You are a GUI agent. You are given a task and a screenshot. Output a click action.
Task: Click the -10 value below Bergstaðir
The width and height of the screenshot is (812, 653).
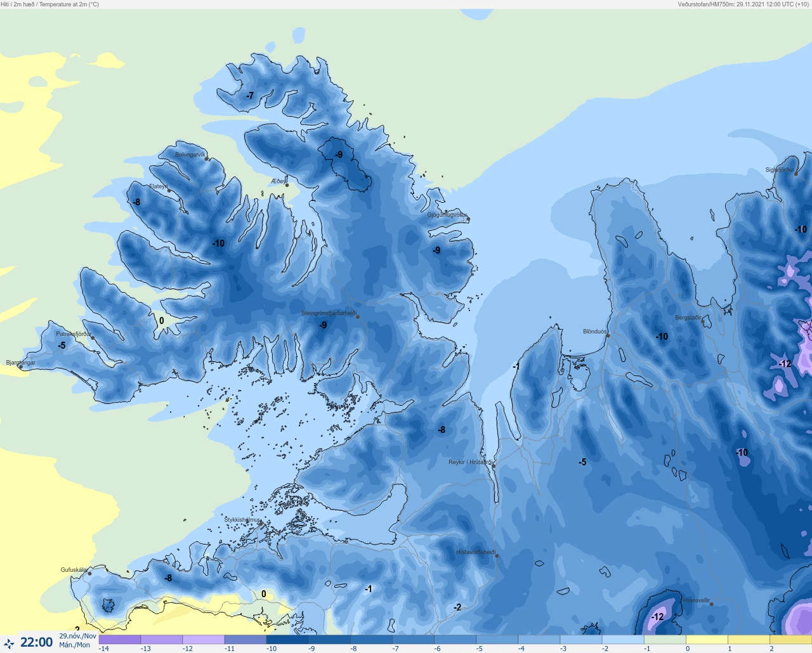[x=662, y=337]
